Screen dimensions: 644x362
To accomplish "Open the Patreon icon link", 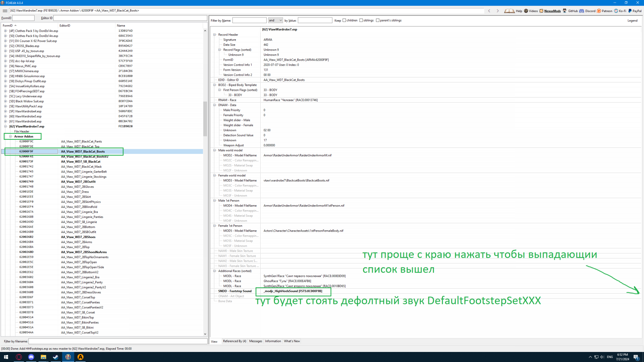I will pyautogui.click(x=599, y=11).
